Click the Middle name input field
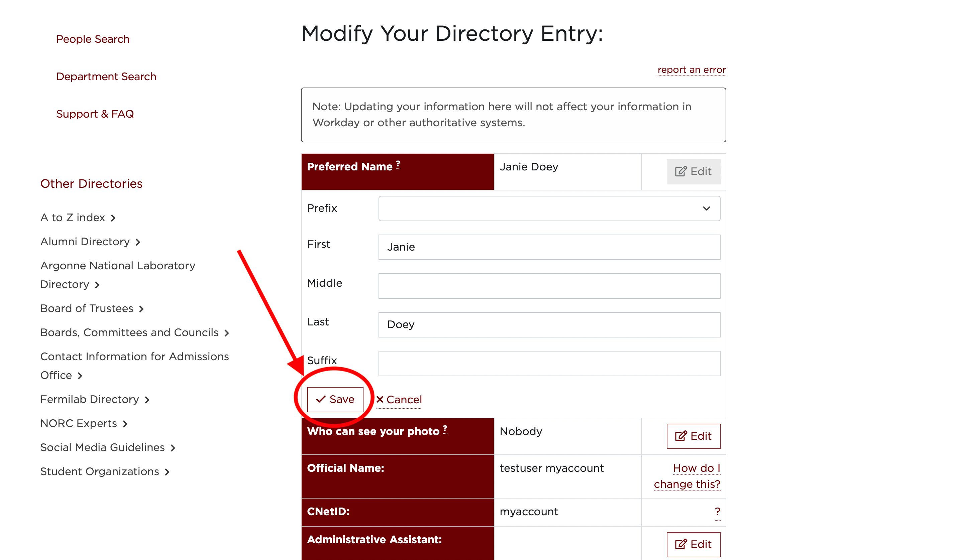Screen dimensions: 955x560 tap(549, 286)
